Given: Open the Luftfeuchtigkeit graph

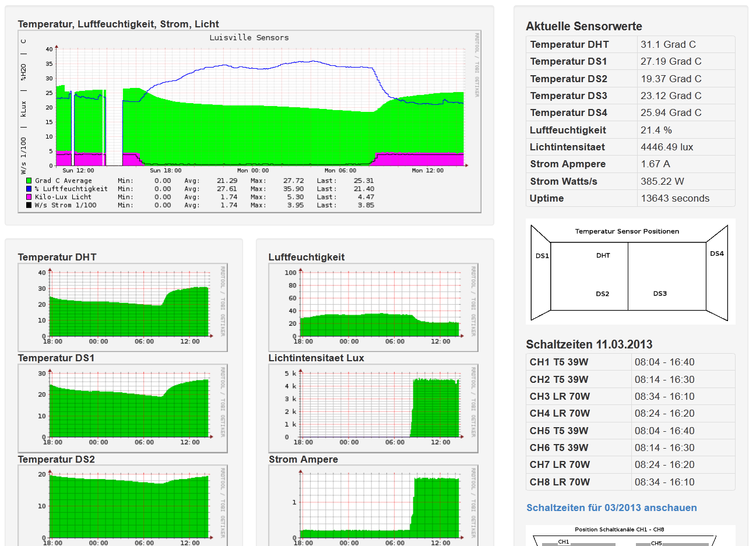Looking at the screenshot, I should coord(373,307).
